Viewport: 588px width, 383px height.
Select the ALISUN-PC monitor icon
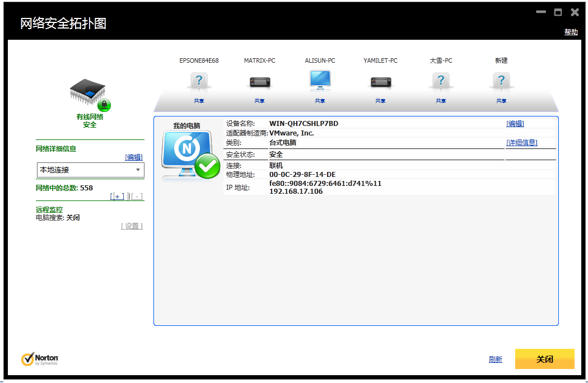[320, 80]
